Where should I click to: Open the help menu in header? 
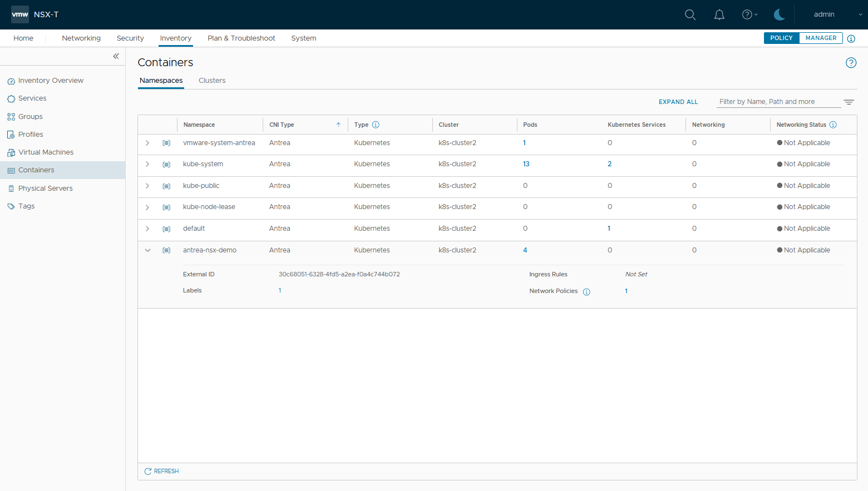(749, 14)
